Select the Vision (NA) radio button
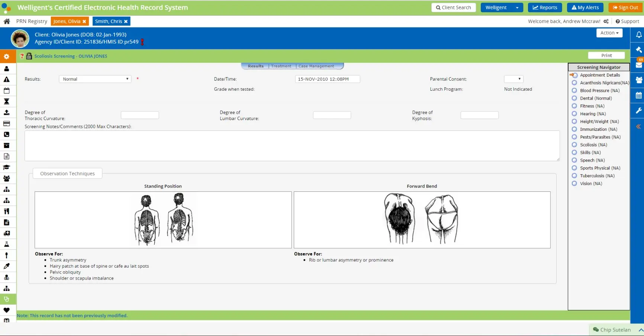The height and width of the screenshot is (336, 644). point(574,183)
